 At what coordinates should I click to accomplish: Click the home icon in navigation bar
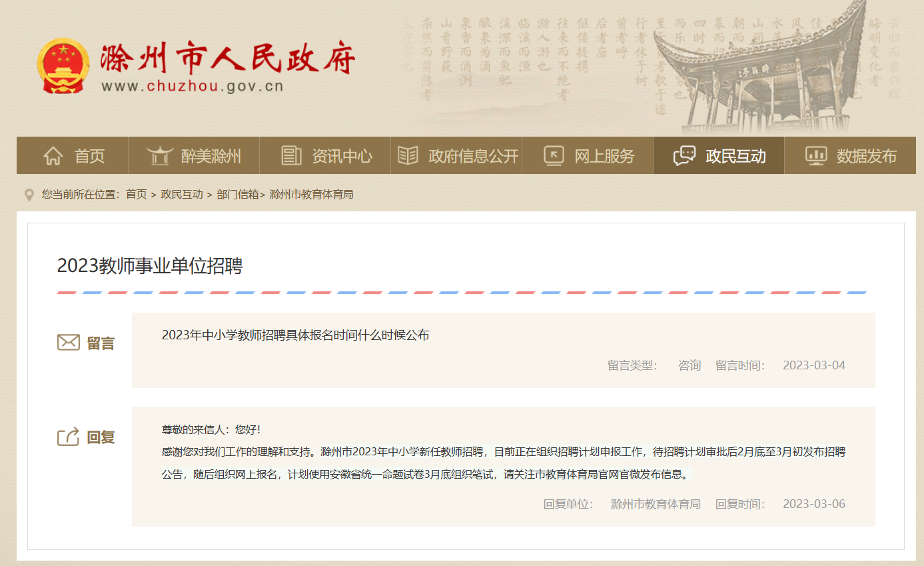(x=53, y=156)
